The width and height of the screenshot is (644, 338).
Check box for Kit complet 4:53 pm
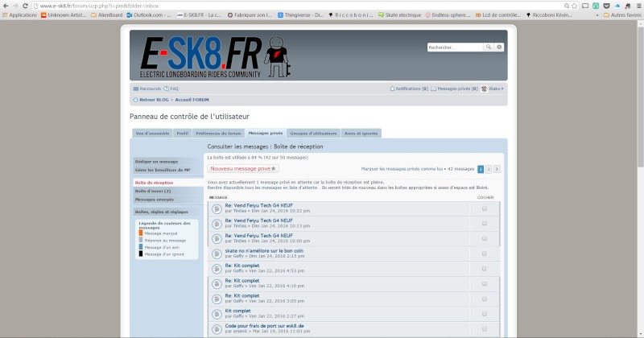click(x=485, y=269)
